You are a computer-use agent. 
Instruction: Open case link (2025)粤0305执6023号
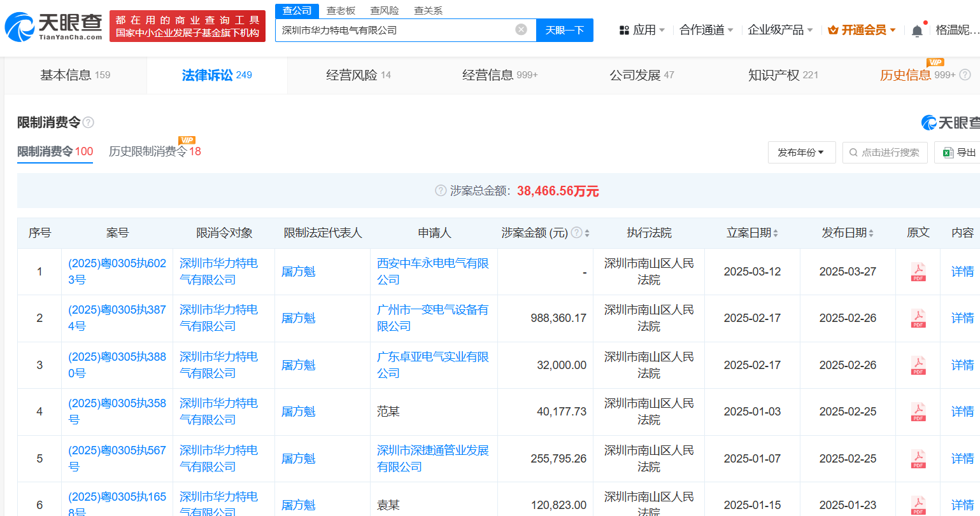[117, 272]
